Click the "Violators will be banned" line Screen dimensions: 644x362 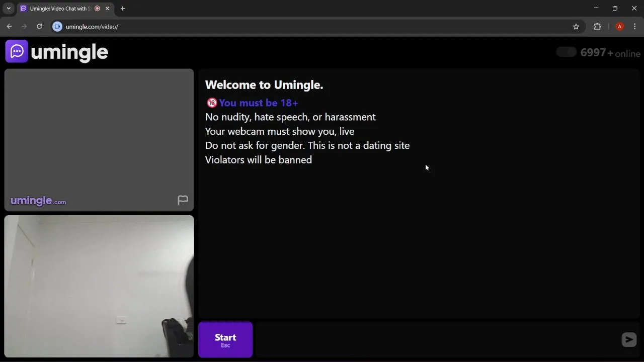click(x=259, y=160)
